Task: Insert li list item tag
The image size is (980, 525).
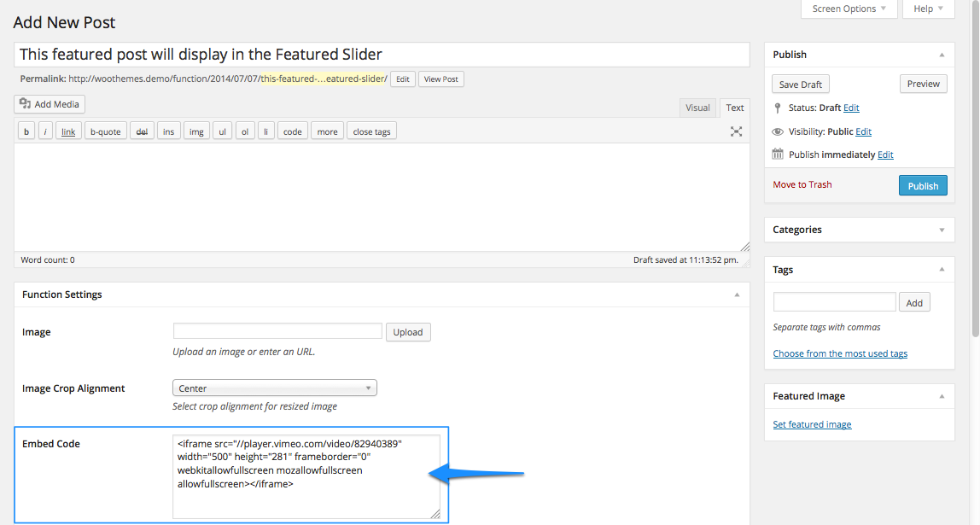Action: pos(265,131)
